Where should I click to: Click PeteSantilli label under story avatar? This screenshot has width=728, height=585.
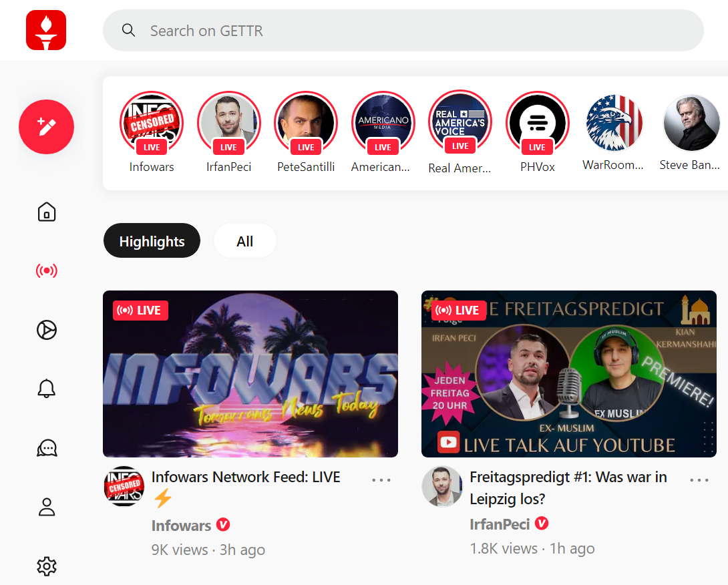click(x=305, y=167)
